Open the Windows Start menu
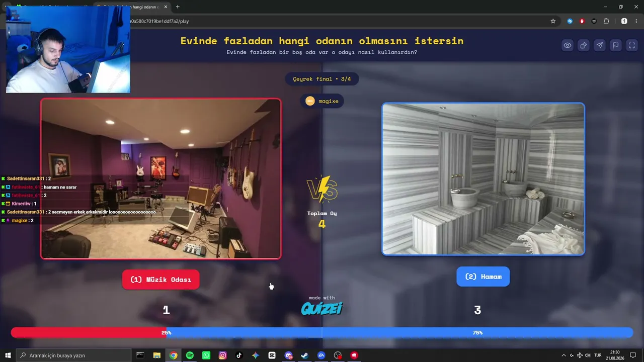Screen dimensions: 644x362 (8, 355)
